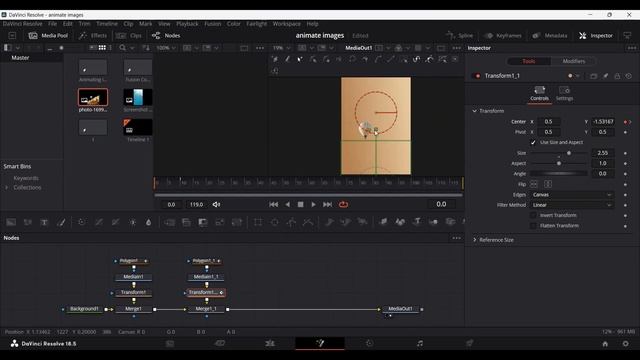
Task: Add a Paint node from toolbar
Action: click(x=61, y=222)
